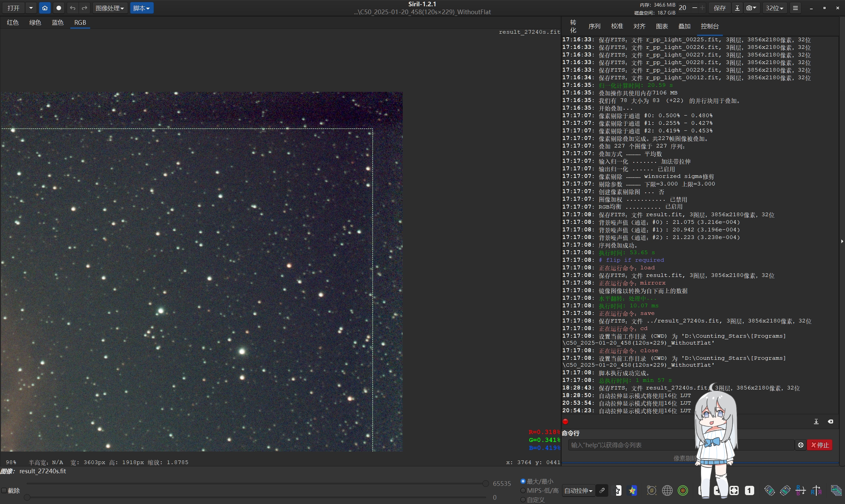Mirror image horizontally about the y-axis
Viewport: 845px width, 504px height.
coord(816,490)
